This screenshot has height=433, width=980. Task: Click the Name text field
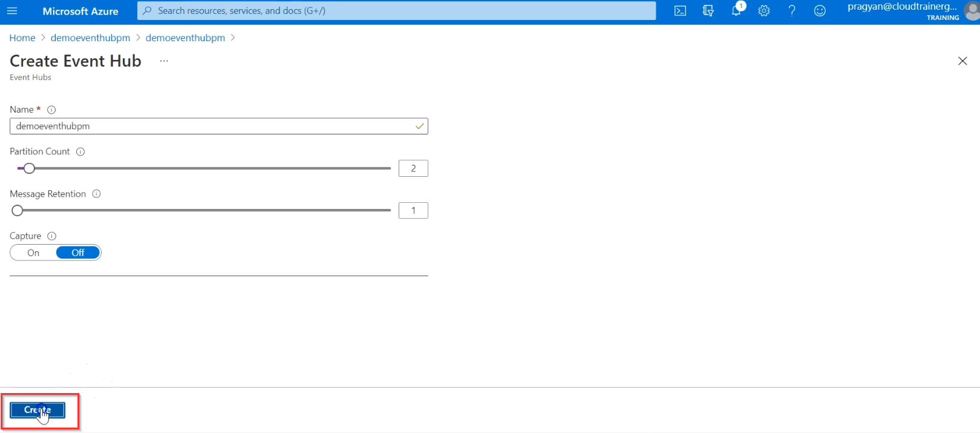coord(212,126)
